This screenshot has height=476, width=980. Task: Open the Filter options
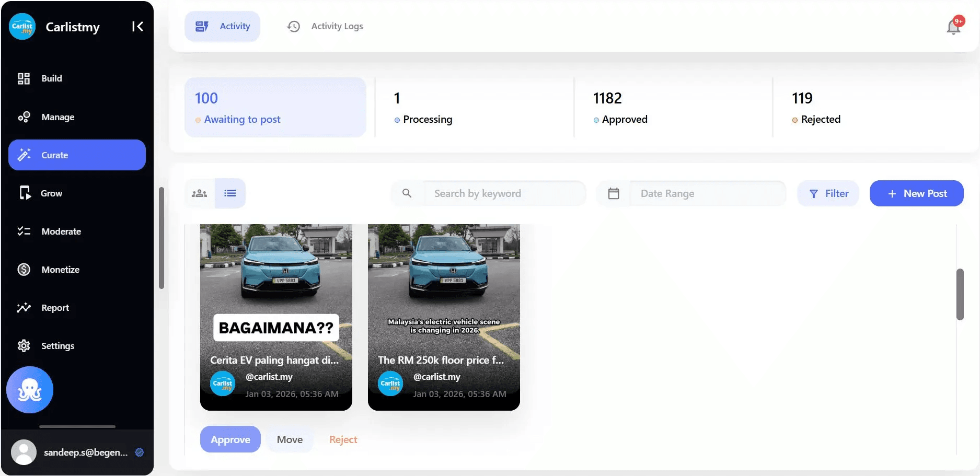click(x=828, y=193)
